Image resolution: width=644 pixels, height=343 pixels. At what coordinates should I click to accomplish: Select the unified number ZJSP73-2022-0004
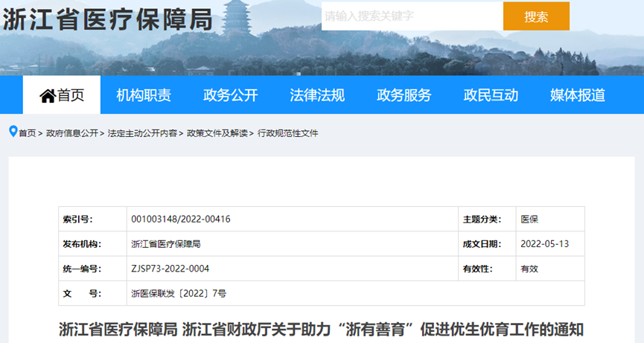(x=170, y=269)
